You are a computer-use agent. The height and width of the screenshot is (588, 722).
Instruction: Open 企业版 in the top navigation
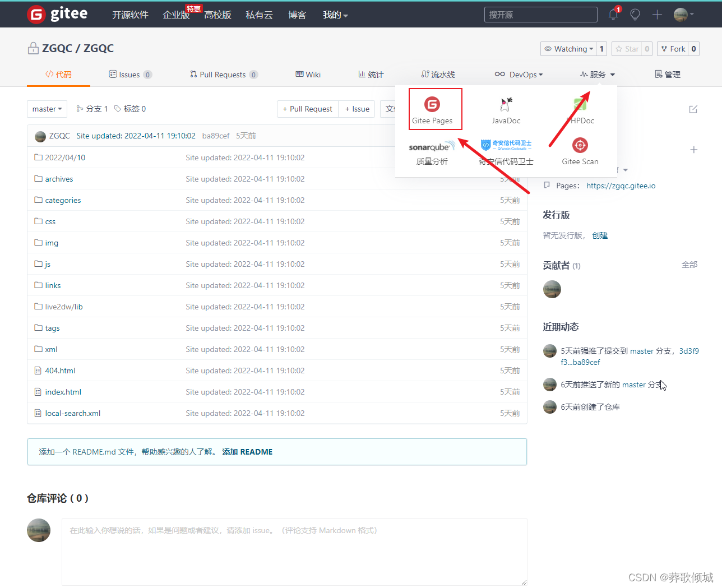[x=176, y=15]
